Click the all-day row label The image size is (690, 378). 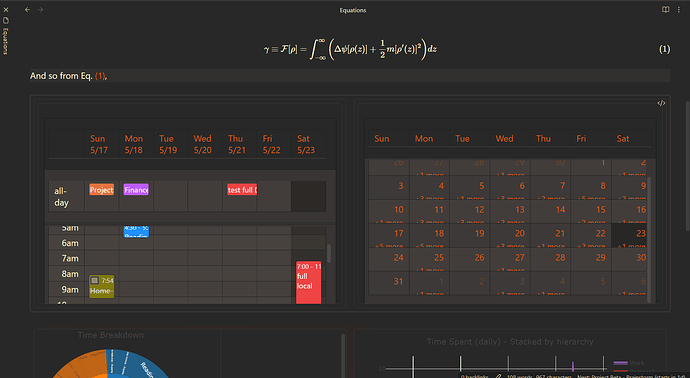pyautogui.click(x=61, y=197)
